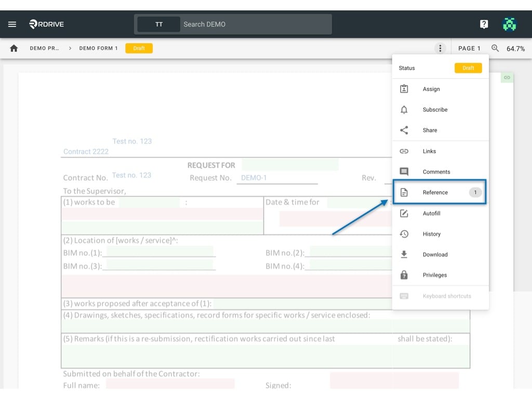Choose Download in the menu
Screen dimensions: 532x399
point(441,255)
